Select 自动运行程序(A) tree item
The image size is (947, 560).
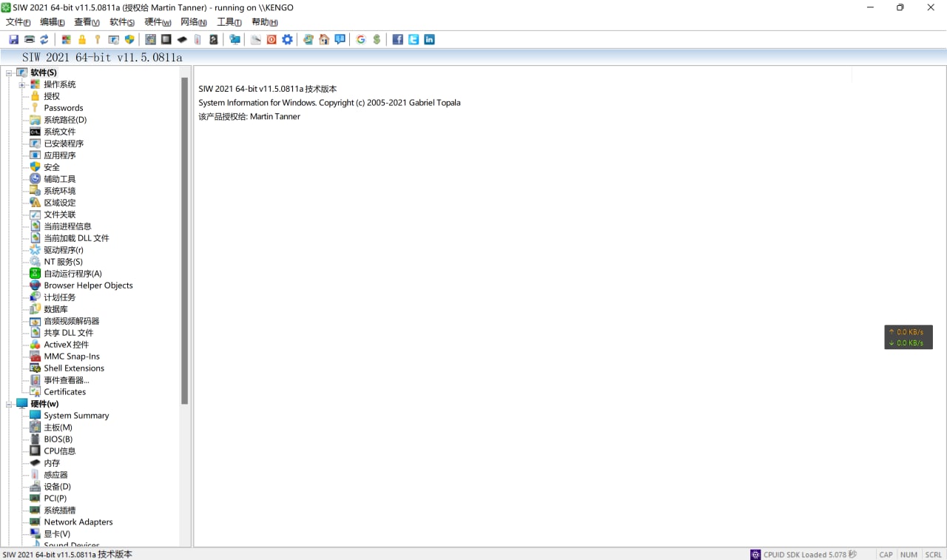[x=73, y=274]
